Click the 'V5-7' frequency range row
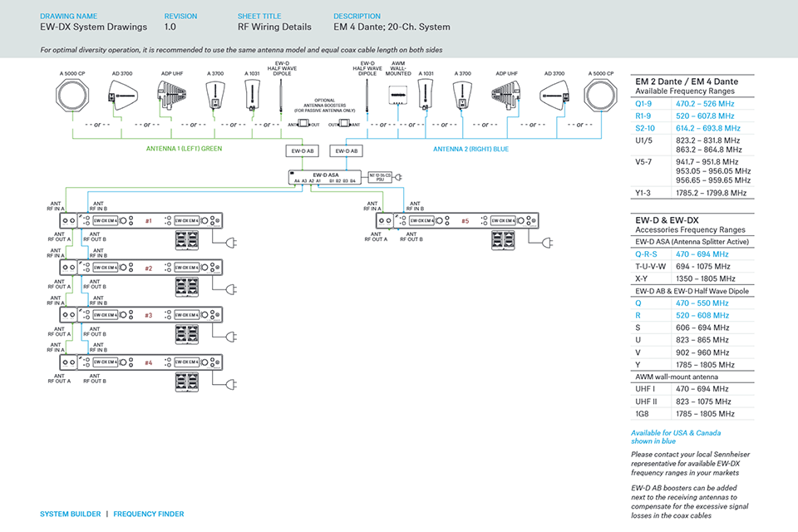The image size is (798, 532). tap(692, 171)
